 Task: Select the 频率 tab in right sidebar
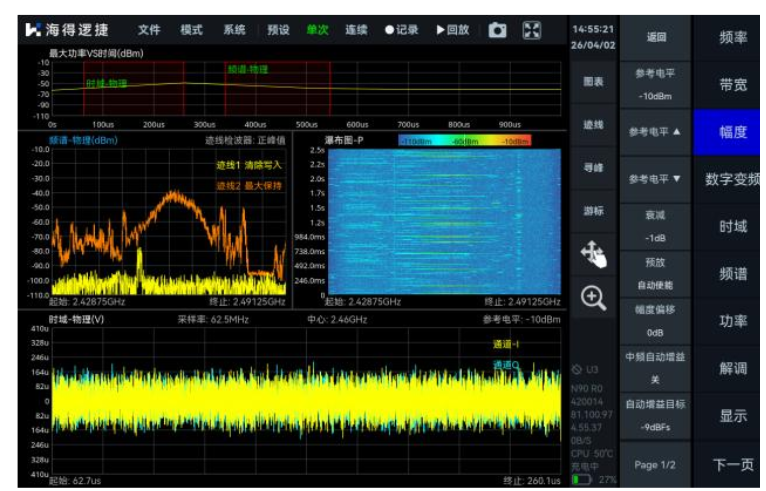coord(732,38)
